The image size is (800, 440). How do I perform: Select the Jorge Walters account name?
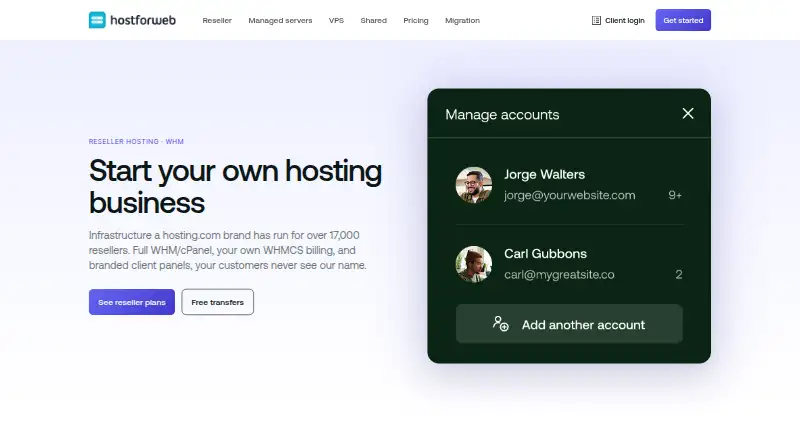[544, 174]
